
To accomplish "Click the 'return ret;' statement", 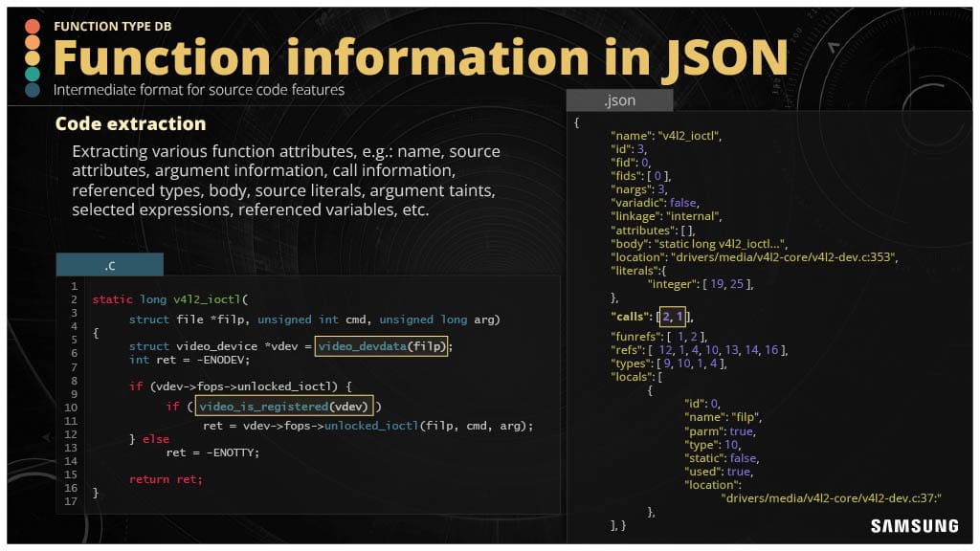I will click(x=166, y=479).
